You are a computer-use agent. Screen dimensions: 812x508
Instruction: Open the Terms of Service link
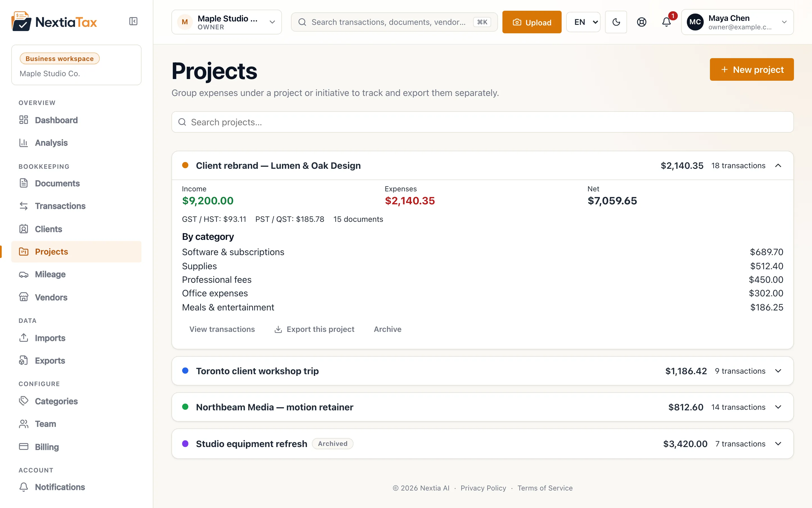coord(545,488)
